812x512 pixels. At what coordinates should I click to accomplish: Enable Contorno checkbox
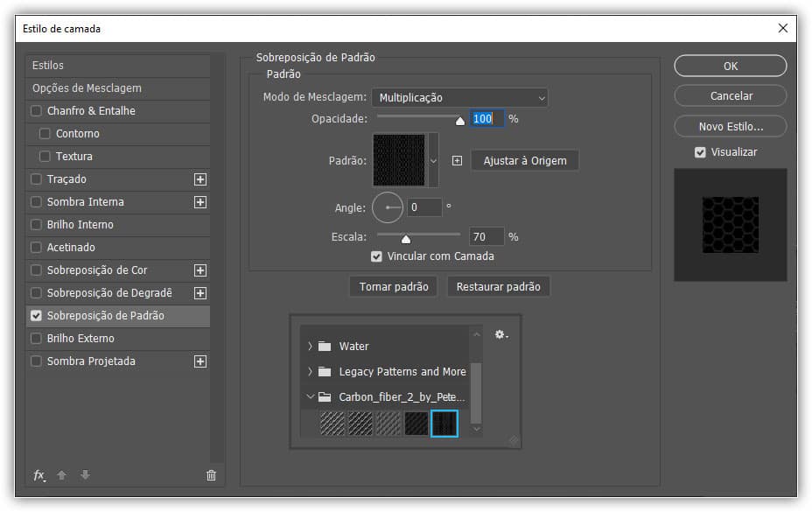tap(45, 134)
